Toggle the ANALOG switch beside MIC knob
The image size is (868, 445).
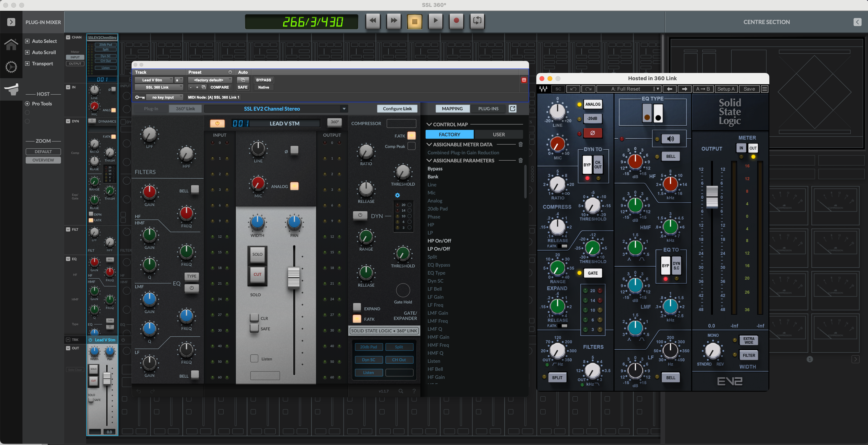tap(294, 186)
